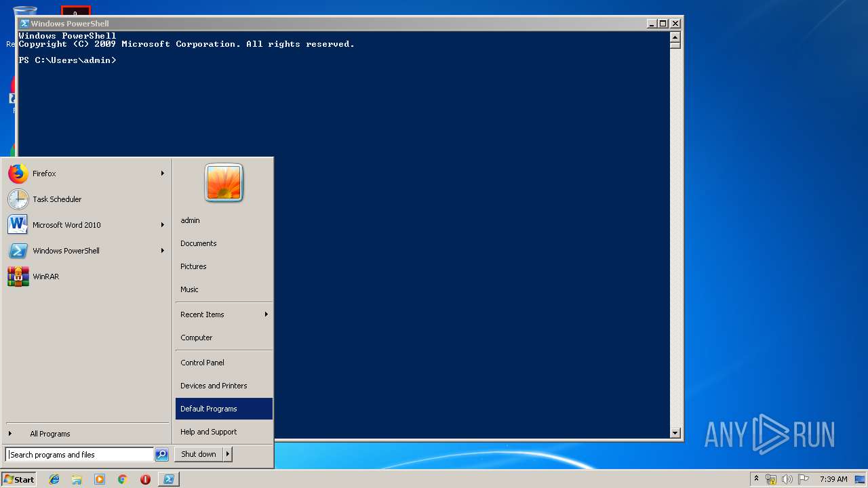The width and height of the screenshot is (868, 488).
Task: Open Pictures from the Start menu
Action: point(224,266)
